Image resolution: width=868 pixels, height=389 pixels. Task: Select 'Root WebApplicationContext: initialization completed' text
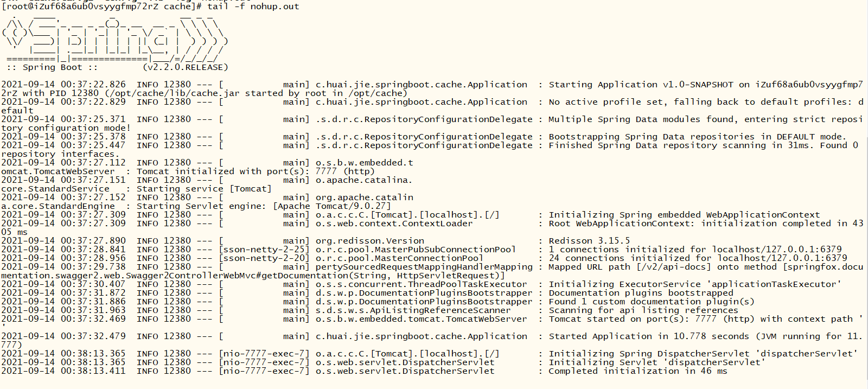690,224
